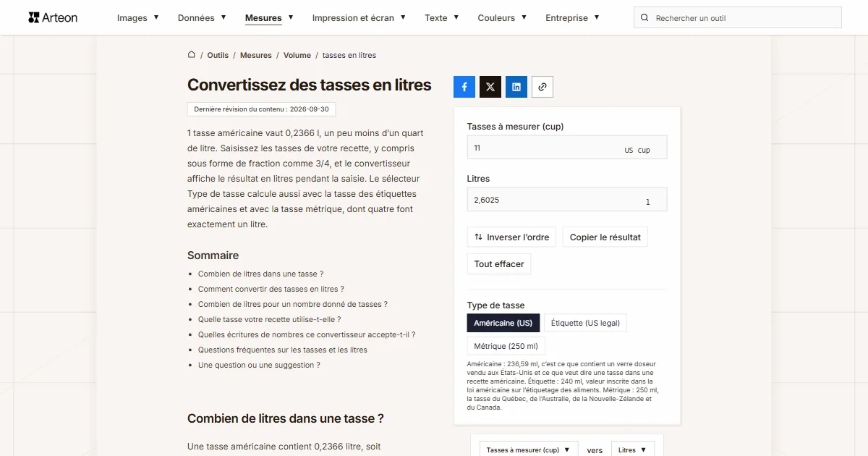Click Tout effacer button
This screenshot has width=868, height=456.
click(499, 263)
